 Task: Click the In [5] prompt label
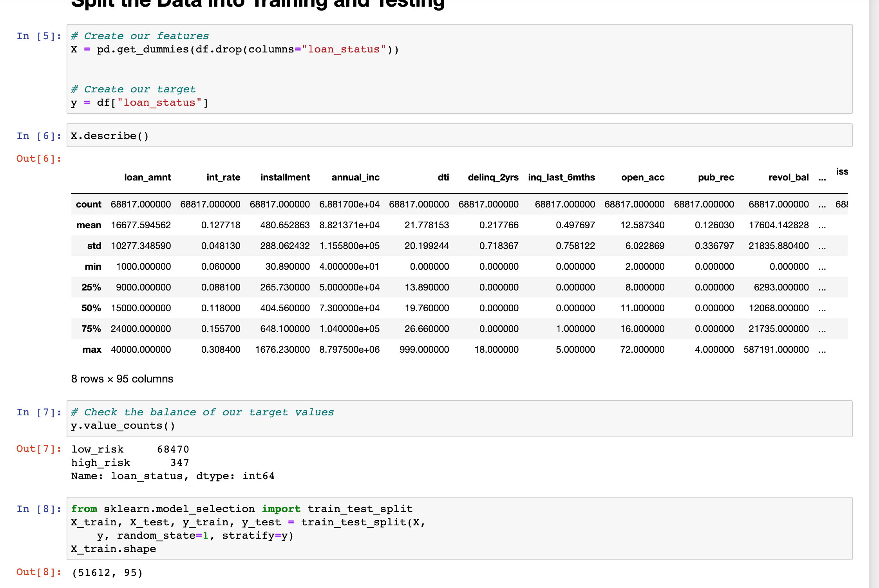tap(39, 36)
